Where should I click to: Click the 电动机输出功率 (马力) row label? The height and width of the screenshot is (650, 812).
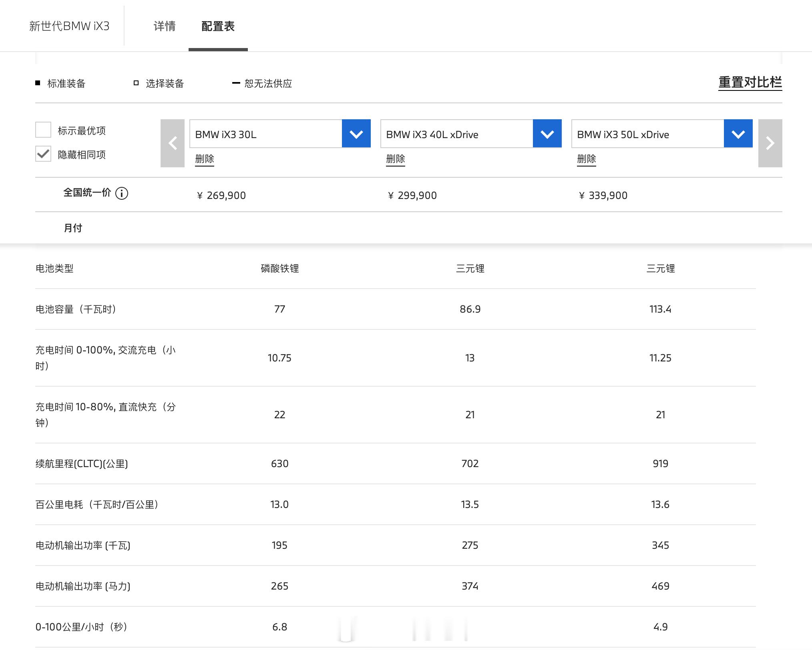point(83,586)
